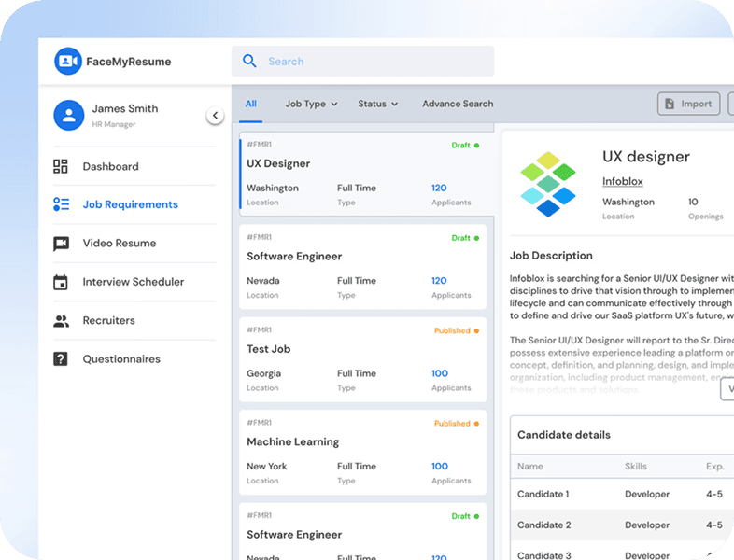Click New York location on Machine Learning card
Screen dimensions: 734x560
pyautogui.click(x=266, y=467)
